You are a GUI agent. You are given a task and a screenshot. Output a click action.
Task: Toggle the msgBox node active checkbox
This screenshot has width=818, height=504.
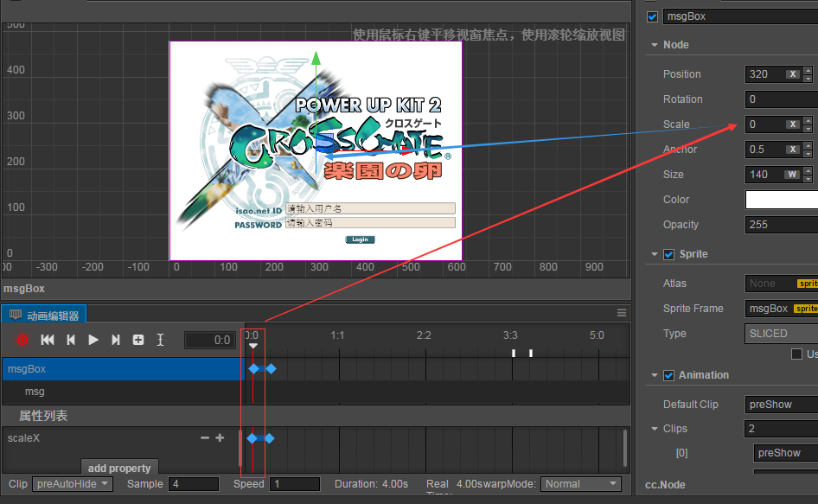click(652, 16)
